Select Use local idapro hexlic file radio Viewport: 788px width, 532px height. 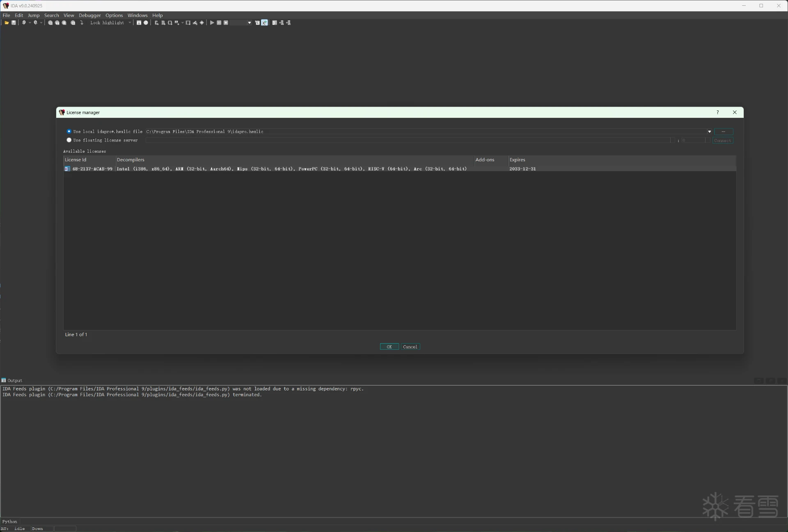[69, 131]
